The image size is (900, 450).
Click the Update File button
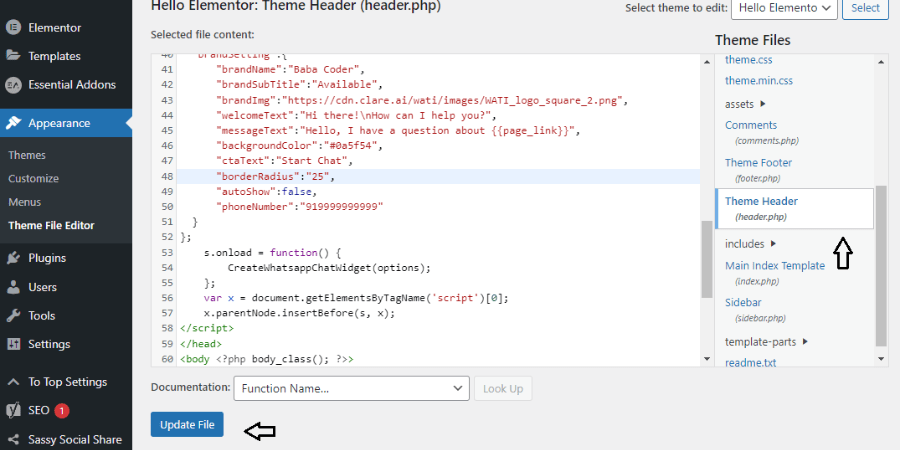click(187, 425)
